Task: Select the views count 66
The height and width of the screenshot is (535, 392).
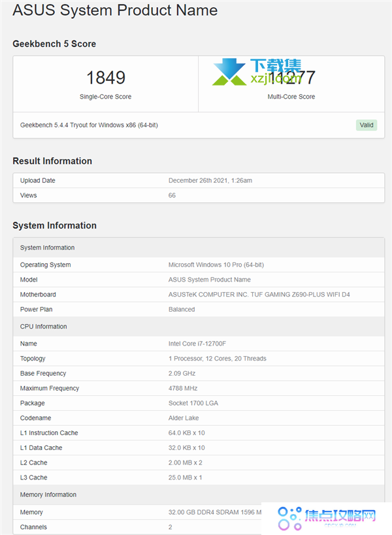Action: click(172, 195)
